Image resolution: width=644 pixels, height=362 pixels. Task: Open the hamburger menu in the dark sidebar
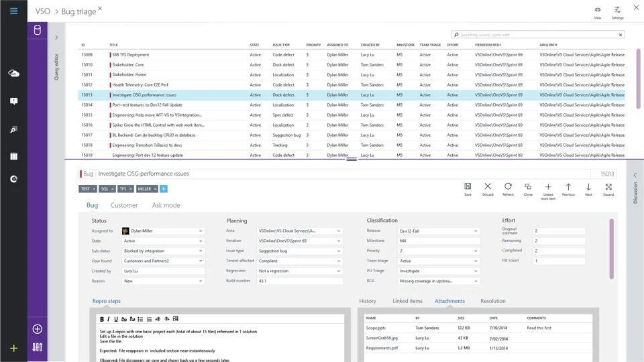(x=13, y=11)
